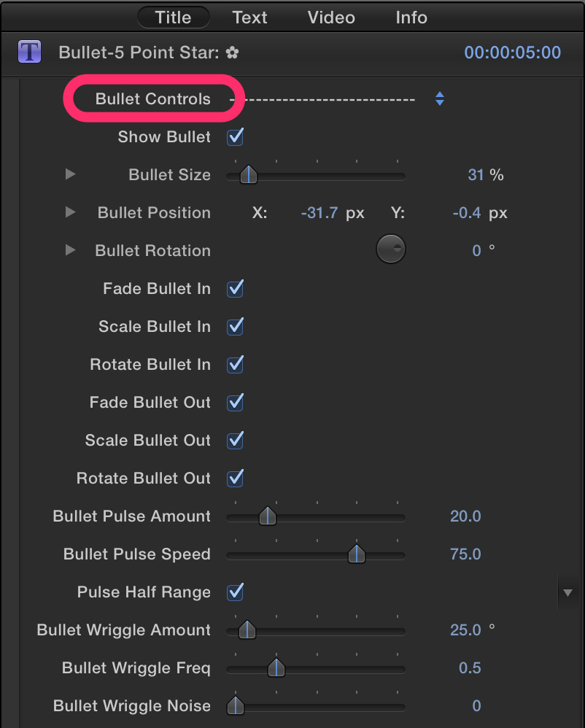Click the Bullet Pulse Speed slider handle
Screen dimensions: 585x728
click(x=357, y=554)
